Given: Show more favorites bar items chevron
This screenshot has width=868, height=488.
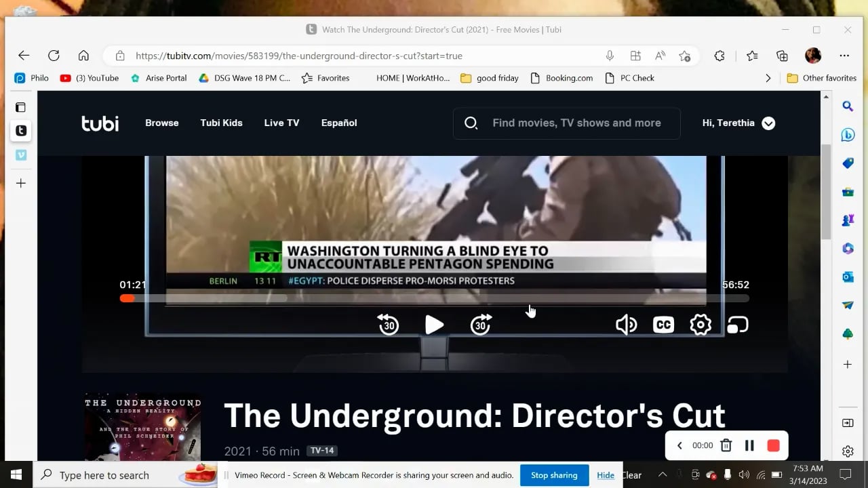Looking at the screenshot, I should click(x=768, y=78).
